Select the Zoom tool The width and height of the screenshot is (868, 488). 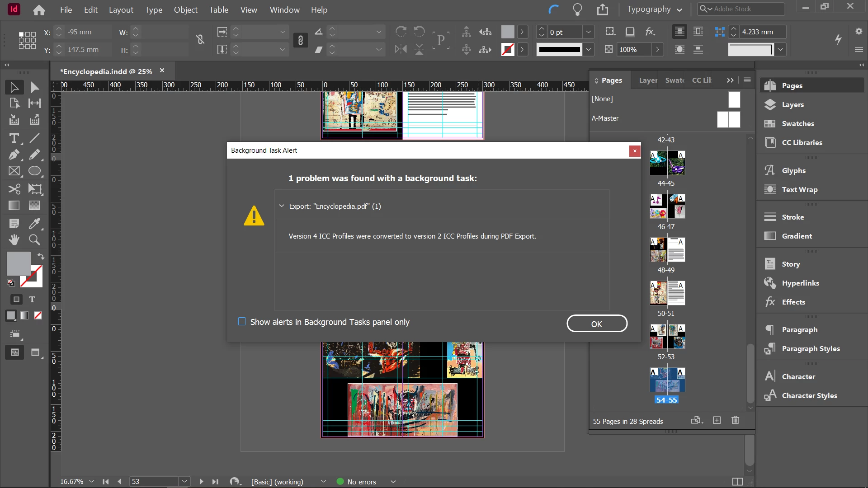click(x=35, y=239)
